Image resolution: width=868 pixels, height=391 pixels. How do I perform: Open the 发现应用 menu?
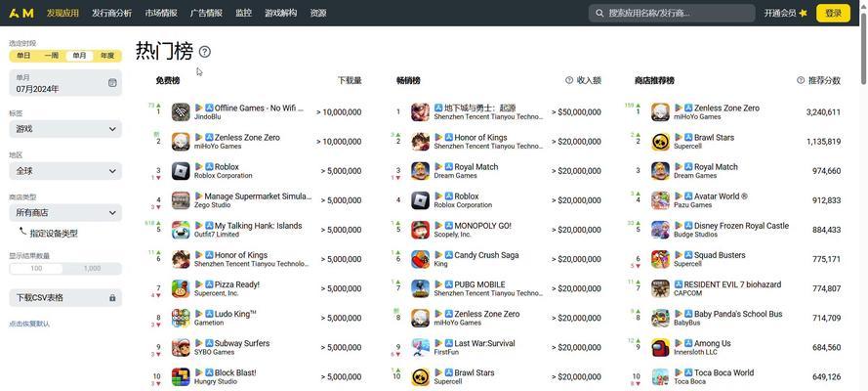[x=62, y=13]
